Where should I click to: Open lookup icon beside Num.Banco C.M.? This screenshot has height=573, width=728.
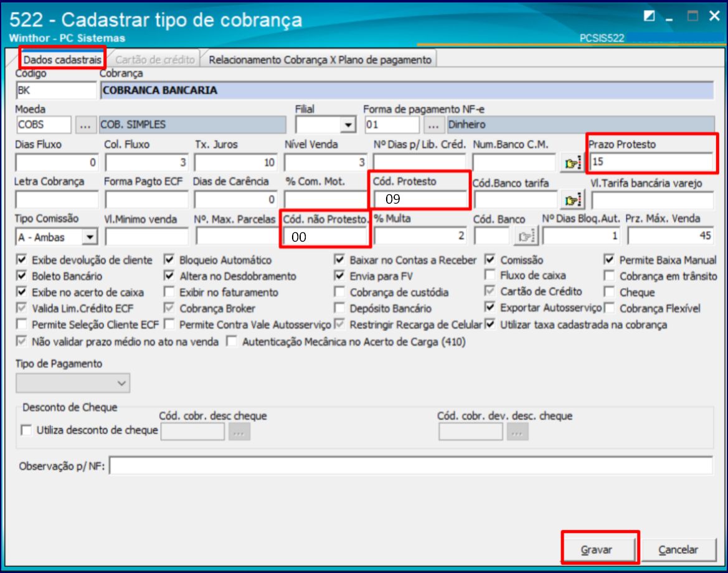tap(572, 163)
